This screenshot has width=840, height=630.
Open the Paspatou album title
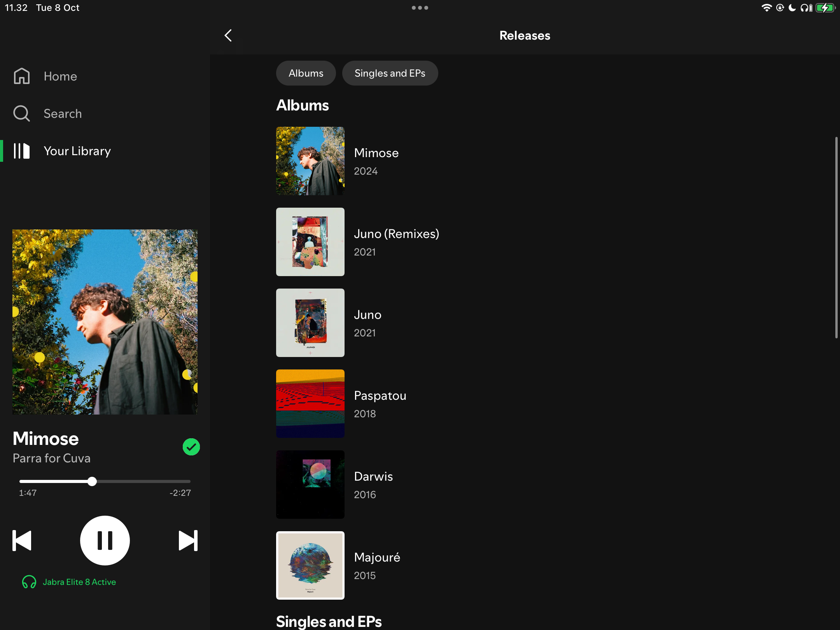(380, 395)
